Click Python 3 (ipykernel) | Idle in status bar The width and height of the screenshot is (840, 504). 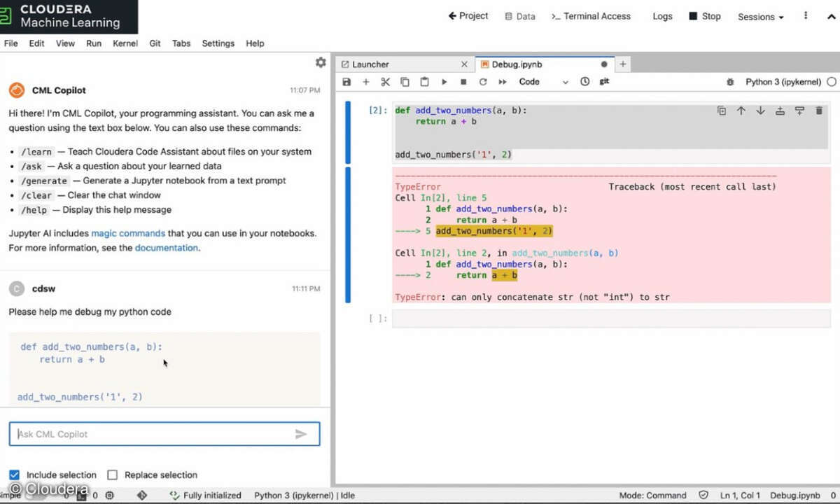click(x=304, y=496)
